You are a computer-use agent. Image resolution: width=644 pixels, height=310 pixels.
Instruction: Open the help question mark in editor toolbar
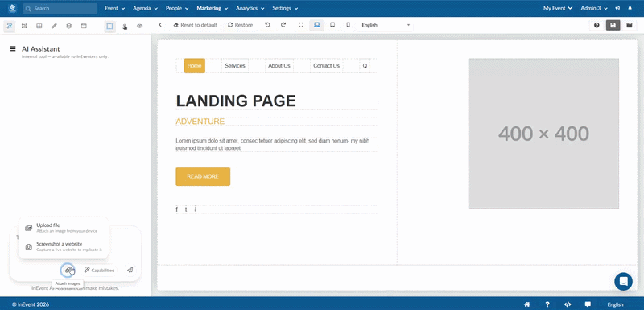(597, 25)
